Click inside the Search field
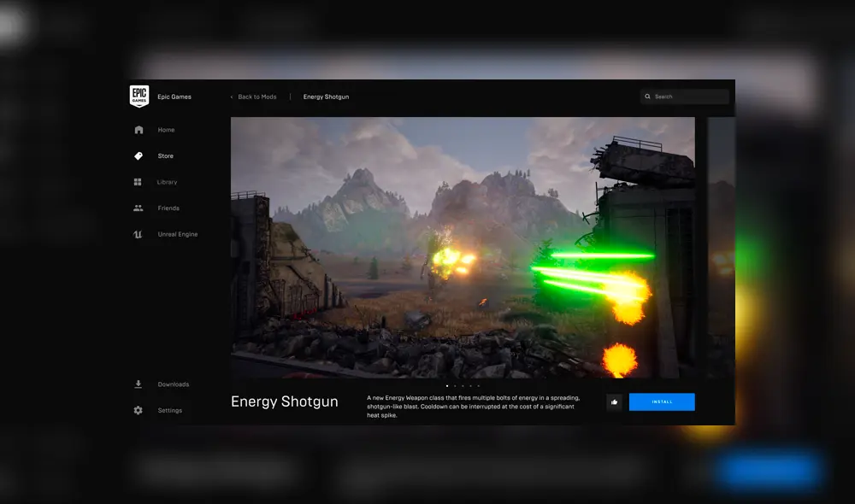Screen dimensions: 855x504 point(684,96)
